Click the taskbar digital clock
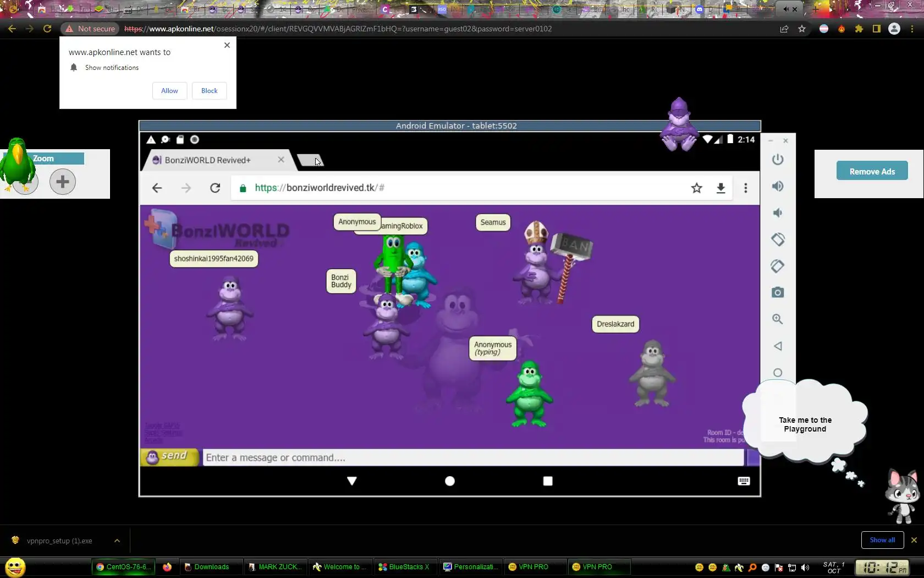 883,567
